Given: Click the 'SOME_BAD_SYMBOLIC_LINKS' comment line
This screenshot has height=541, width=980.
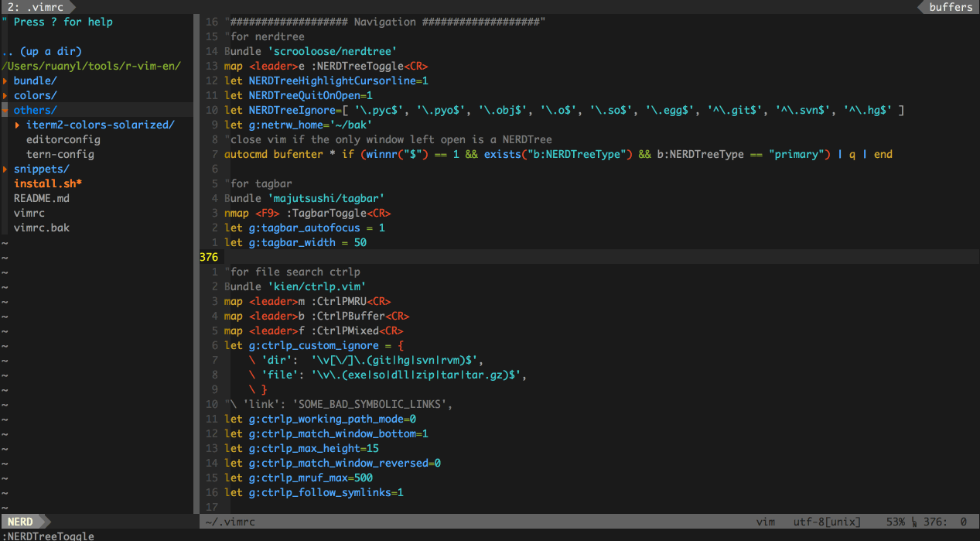Looking at the screenshot, I should [339, 404].
